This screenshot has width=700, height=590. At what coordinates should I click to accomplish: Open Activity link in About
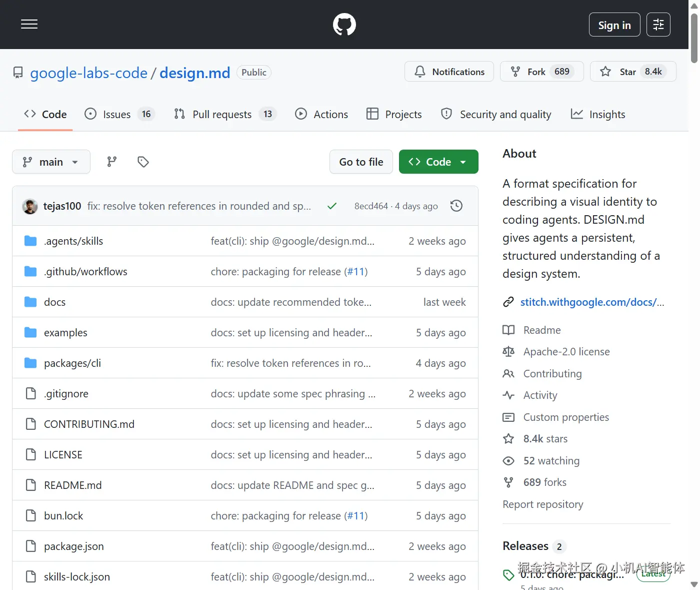540,395
